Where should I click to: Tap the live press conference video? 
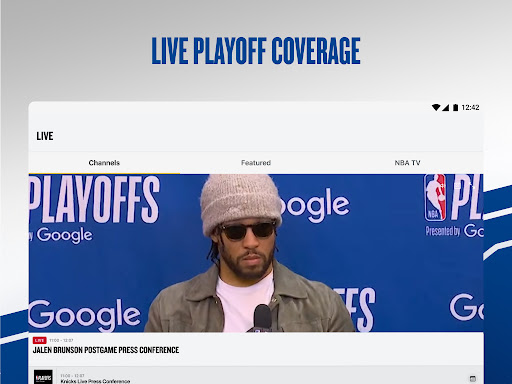coord(256,253)
